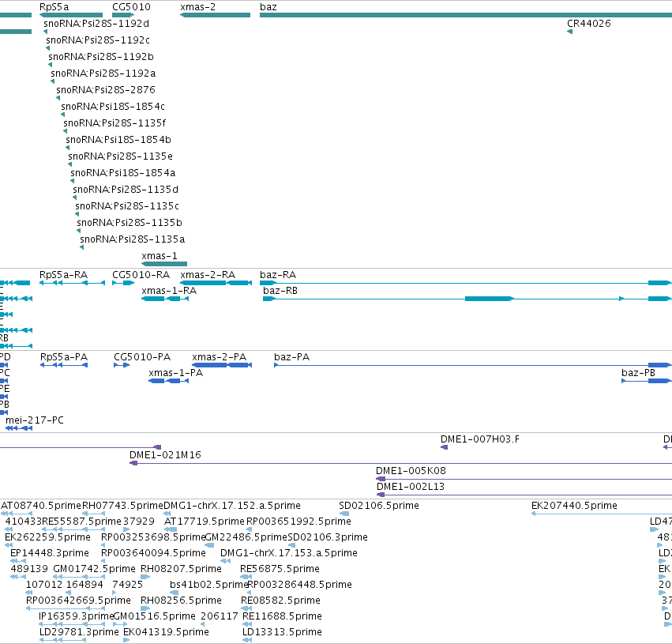Click the RH08207.5prime EST label
The width and height of the screenshot is (672, 644).
pyautogui.click(x=182, y=569)
